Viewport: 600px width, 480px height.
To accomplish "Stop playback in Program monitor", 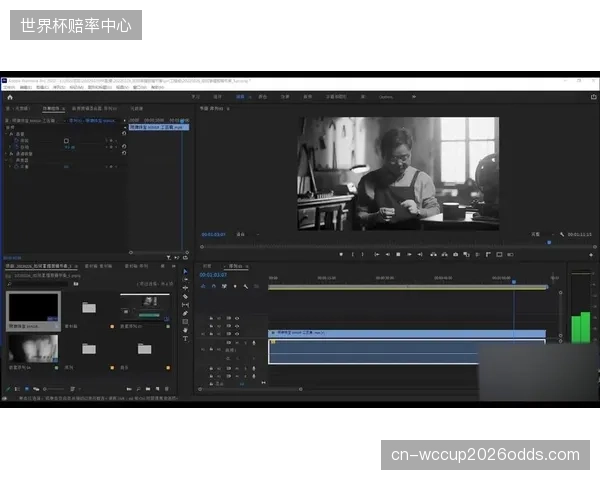I will (398, 255).
